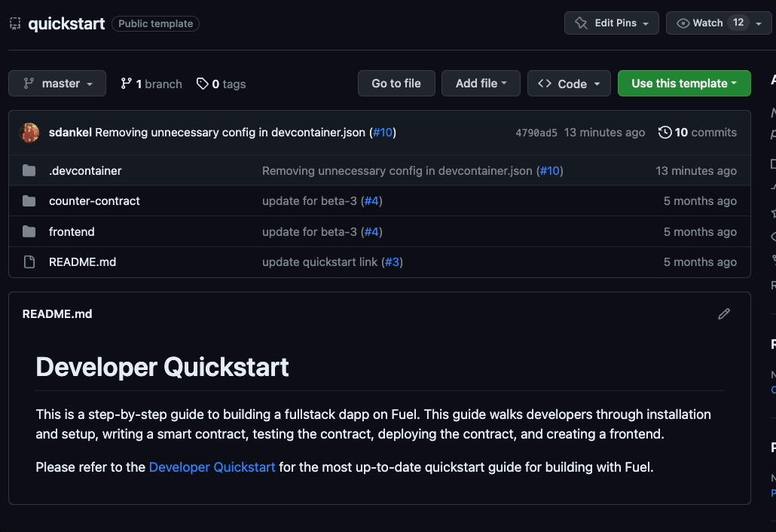Viewport: 776px width, 532px height.
Task: Click the file icon next to README.md
Action: (x=29, y=261)
